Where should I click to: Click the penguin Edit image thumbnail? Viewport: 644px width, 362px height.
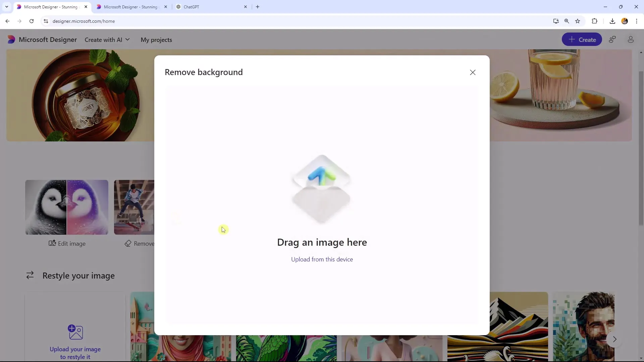pyautogui.click(x=67, y=207)
